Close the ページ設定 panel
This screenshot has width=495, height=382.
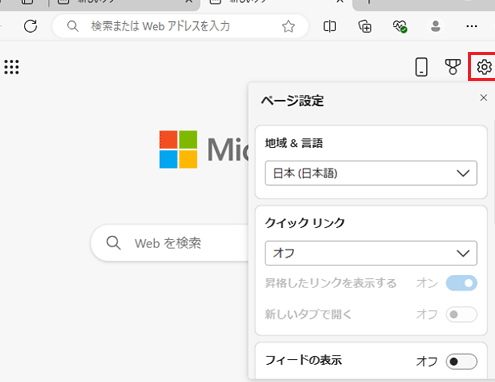click(483, 98)
